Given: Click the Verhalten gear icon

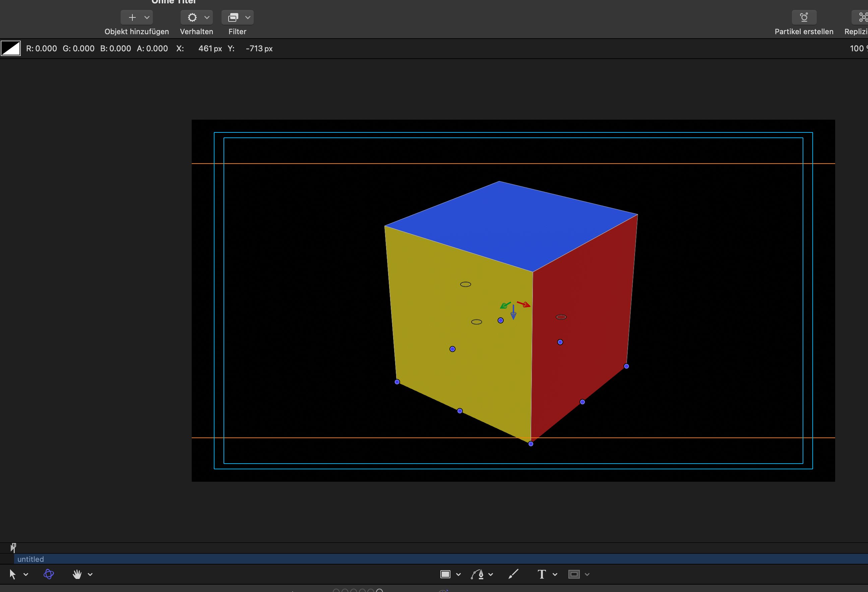Looking at the screenshot, I should [x=192, y=17].
